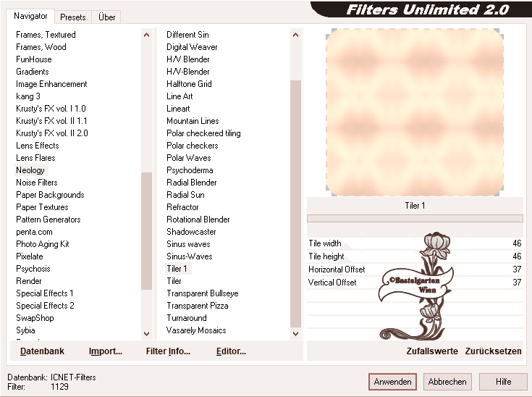Select the FunHouse category
The image size is (532, 397).
pyautogui.click(x=34, y=59)
